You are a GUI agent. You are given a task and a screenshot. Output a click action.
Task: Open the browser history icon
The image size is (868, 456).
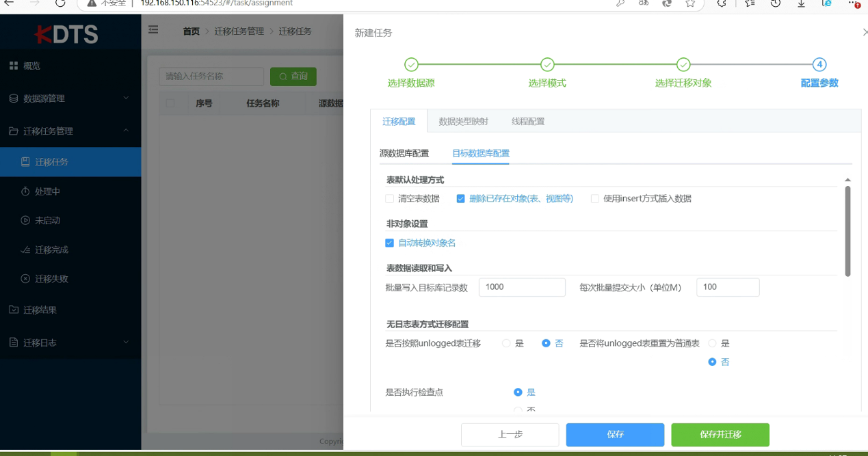(776, 3)
